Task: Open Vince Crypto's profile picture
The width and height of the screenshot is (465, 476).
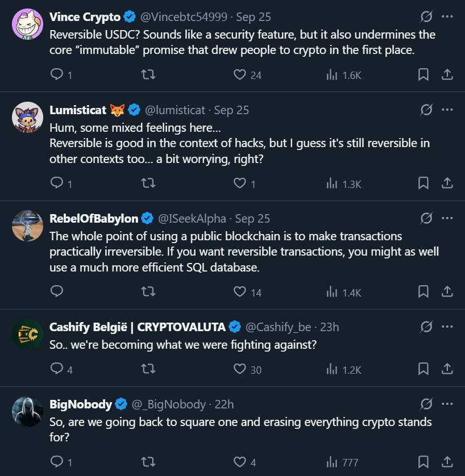Action: click(x=27, y=24)
